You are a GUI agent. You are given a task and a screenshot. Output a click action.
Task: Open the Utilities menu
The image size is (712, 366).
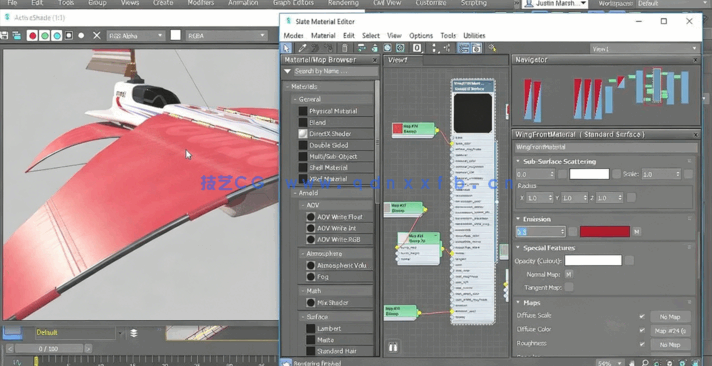tap(474, 35)
